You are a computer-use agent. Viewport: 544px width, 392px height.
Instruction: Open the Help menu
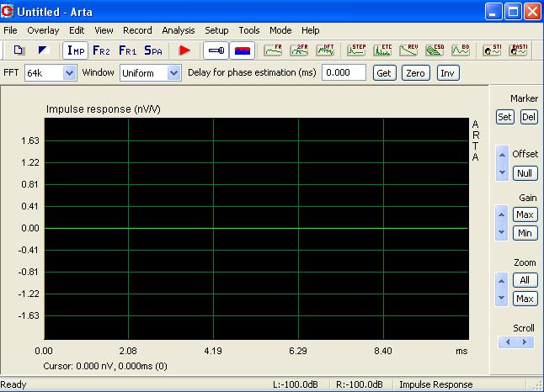click(x=310, y=30)
